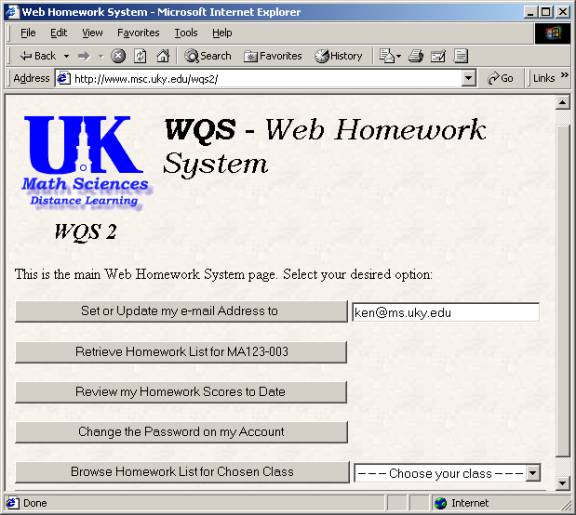Click the Refresh page icon

tap(140, 56)
